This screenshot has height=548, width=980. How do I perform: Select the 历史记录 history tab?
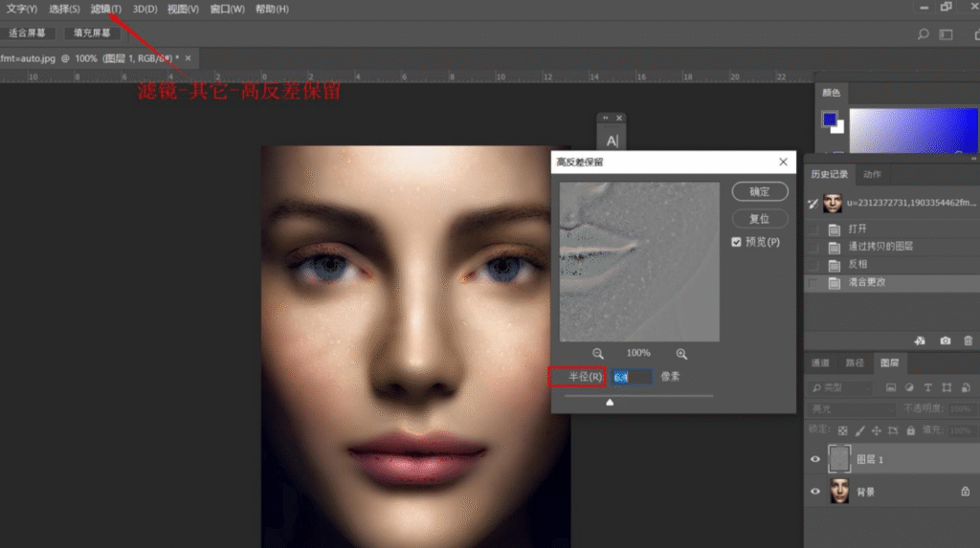(830, 174)
